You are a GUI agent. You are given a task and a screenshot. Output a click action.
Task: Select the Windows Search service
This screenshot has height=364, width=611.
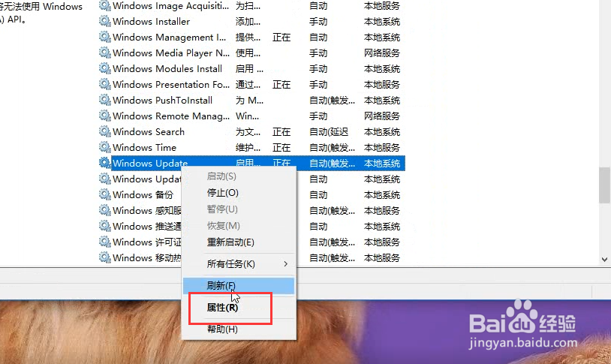pyautogui.click(x=149, y=132)
